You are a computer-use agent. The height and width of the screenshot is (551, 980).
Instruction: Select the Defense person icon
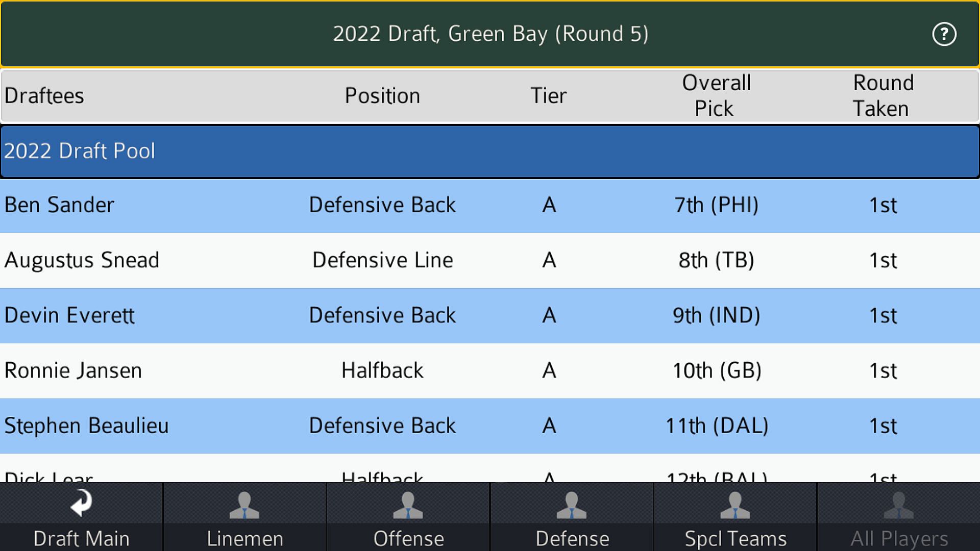(572, 505)
